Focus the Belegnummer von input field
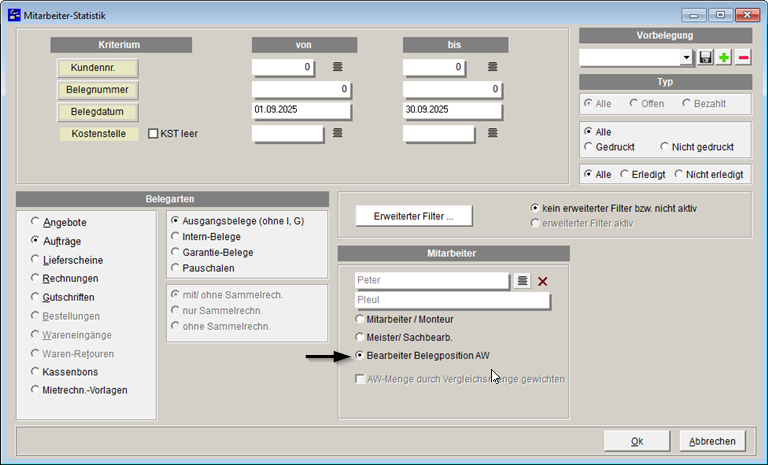The height and width of the screenshot is (465, 768). pyautogui.click(x=301, y=89)
